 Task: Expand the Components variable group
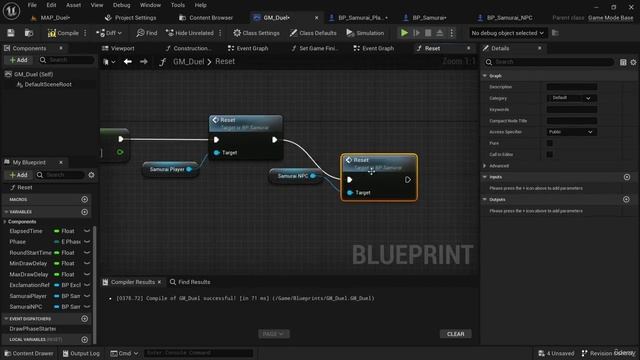5,222
